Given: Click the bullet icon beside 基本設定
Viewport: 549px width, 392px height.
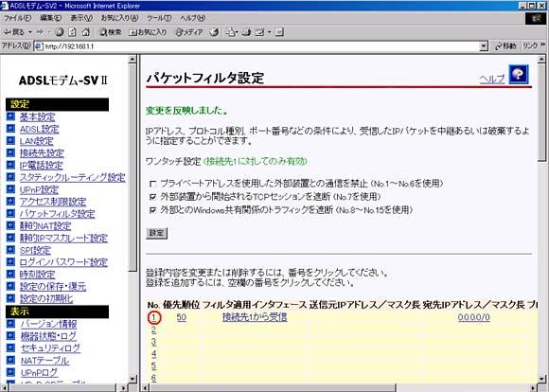Looking at the screenshot, I should click(10, 116).
